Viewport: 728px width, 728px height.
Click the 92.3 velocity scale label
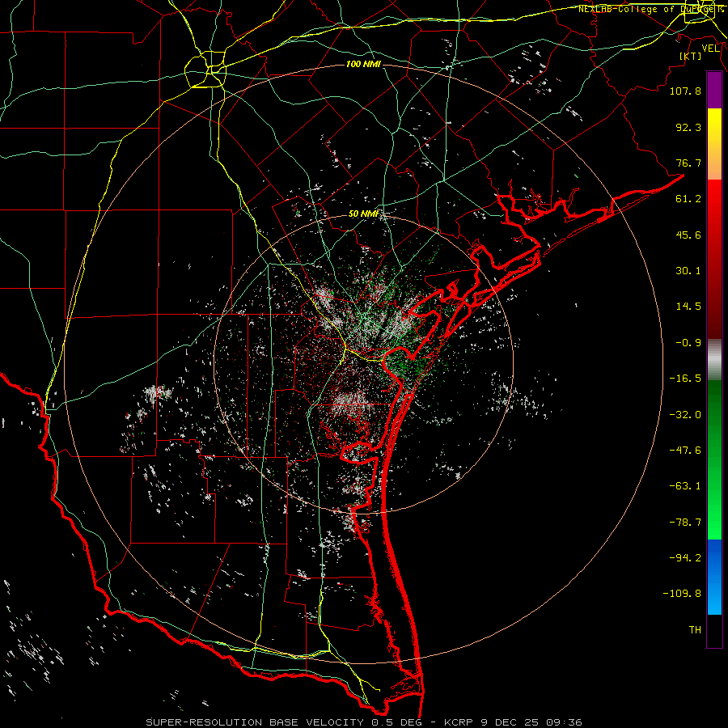pyautogui.click(x=688, y=127)
